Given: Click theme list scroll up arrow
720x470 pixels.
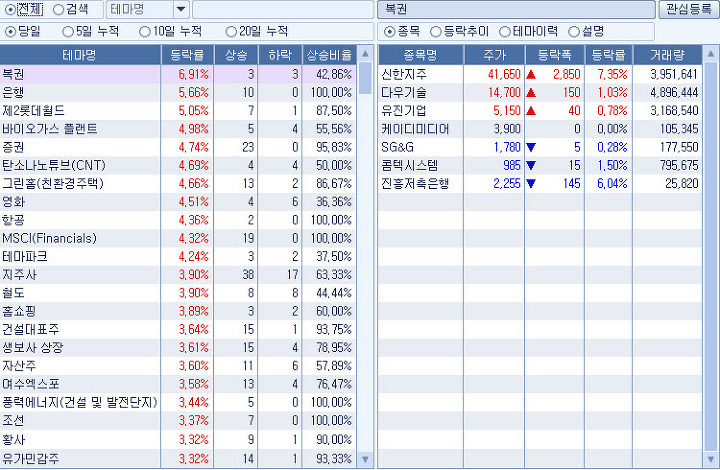Looking at the screenshot, I should point(365,54).
